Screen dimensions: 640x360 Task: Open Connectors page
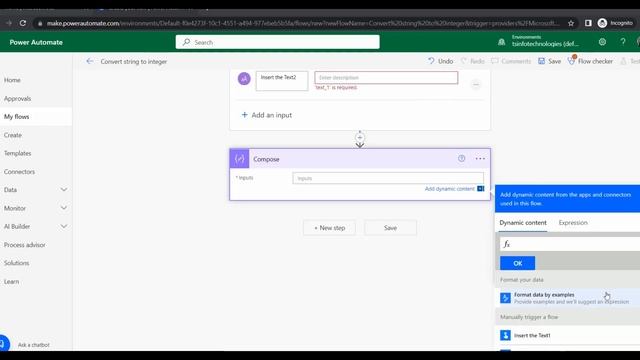click(19, 172)
